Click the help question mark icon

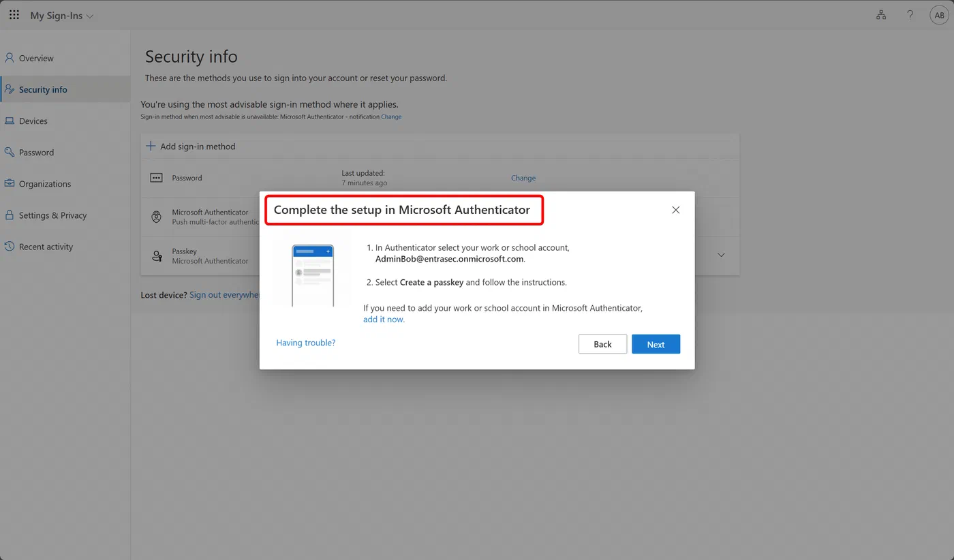click(x=910, y=15)
